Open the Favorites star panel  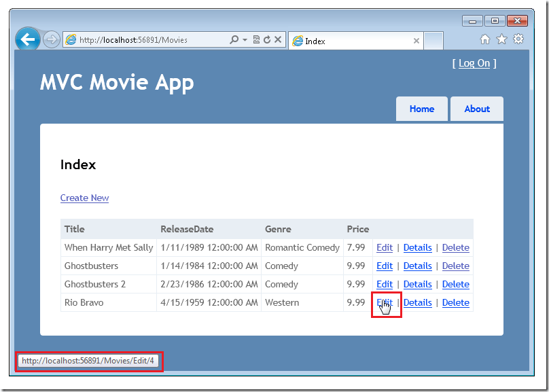501,39
